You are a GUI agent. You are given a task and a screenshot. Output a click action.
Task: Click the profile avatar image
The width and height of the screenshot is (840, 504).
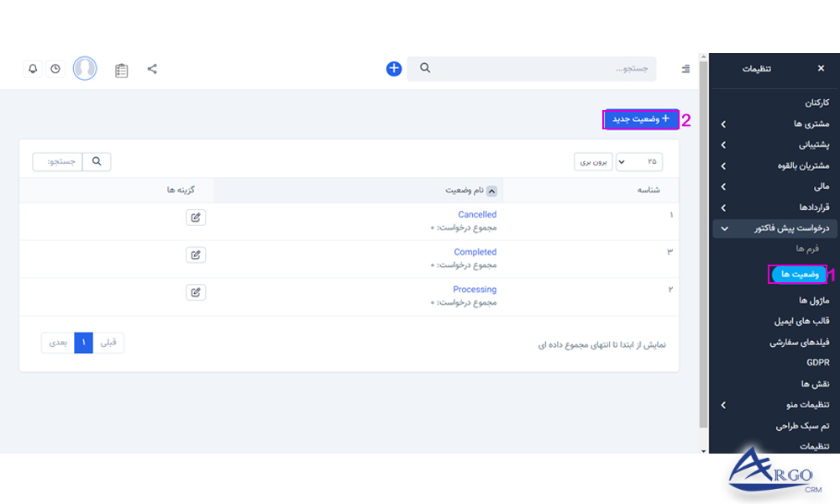pos(85,68)
